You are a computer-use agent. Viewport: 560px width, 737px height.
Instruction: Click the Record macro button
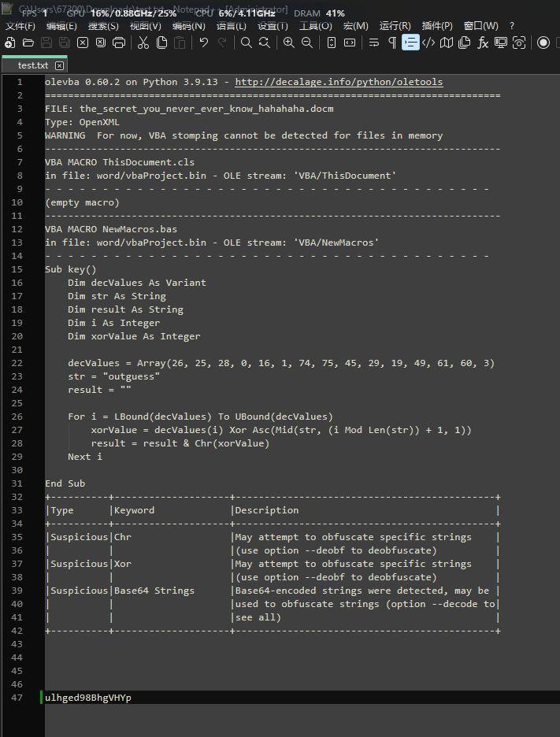(x=543, y=43)
